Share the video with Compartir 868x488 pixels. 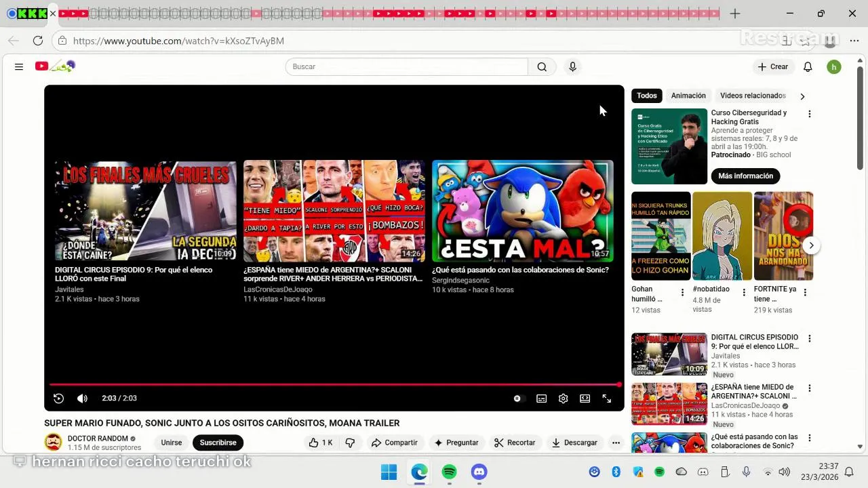coord(394,443)
